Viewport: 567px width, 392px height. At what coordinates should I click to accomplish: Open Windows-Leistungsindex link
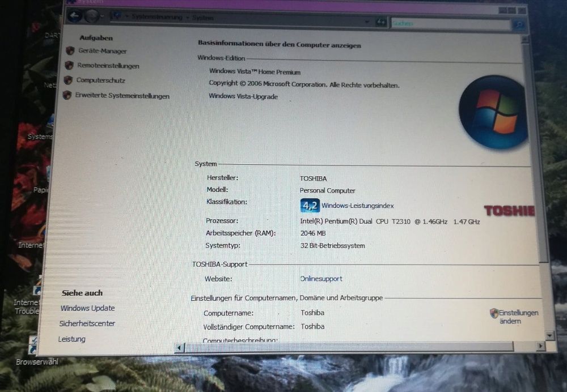[x=358, y=206]
